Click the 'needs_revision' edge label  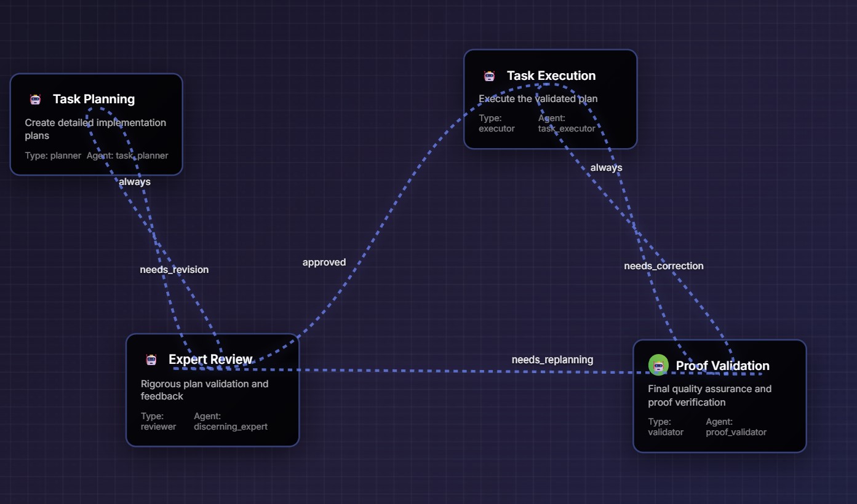[x=174, y=270]
